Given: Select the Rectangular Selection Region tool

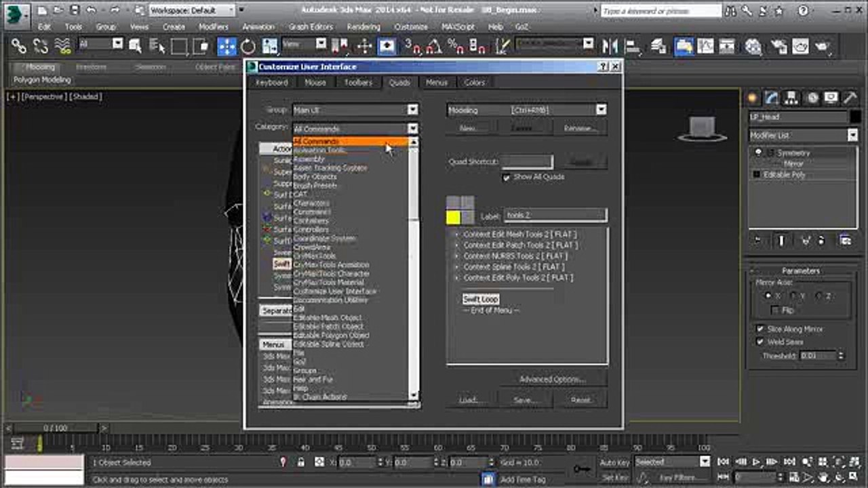Looking at the screenshot, I should pos(179,46).
